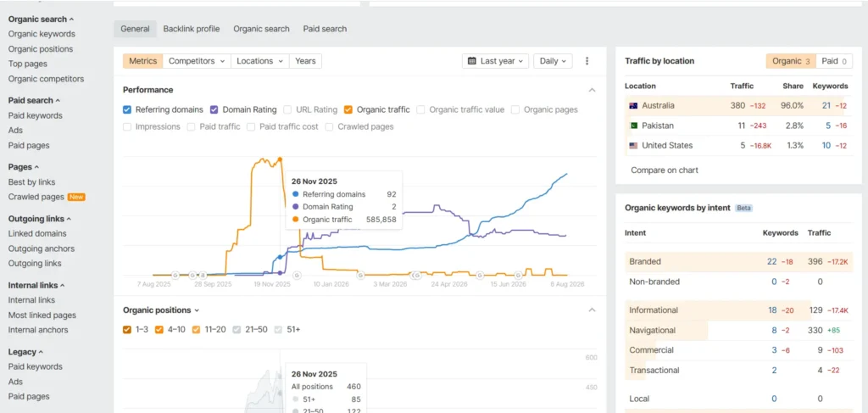Screen dimensions: 868x413
Task: Open the Daily interval dropdown
Action: [x=553, y=61]
